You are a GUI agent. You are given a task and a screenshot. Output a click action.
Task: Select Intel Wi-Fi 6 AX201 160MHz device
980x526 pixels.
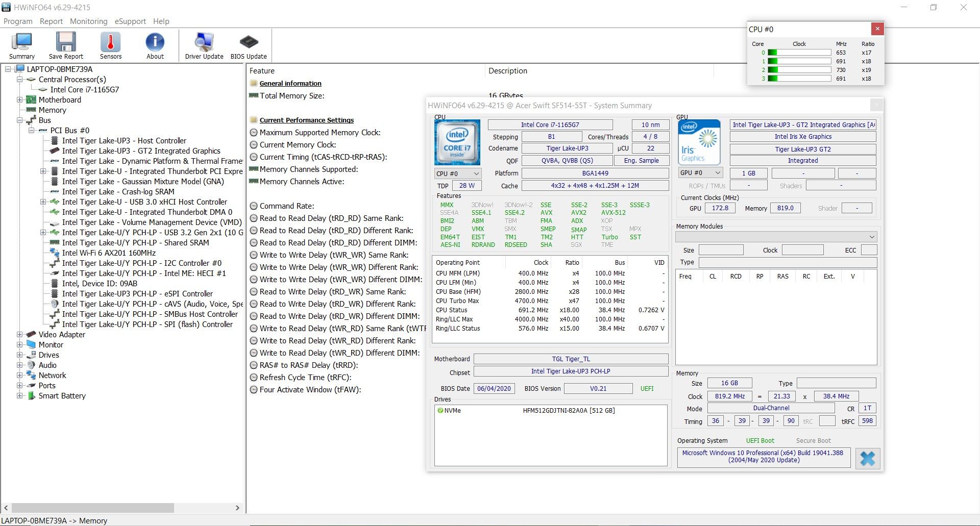click(x=109, y=253)
